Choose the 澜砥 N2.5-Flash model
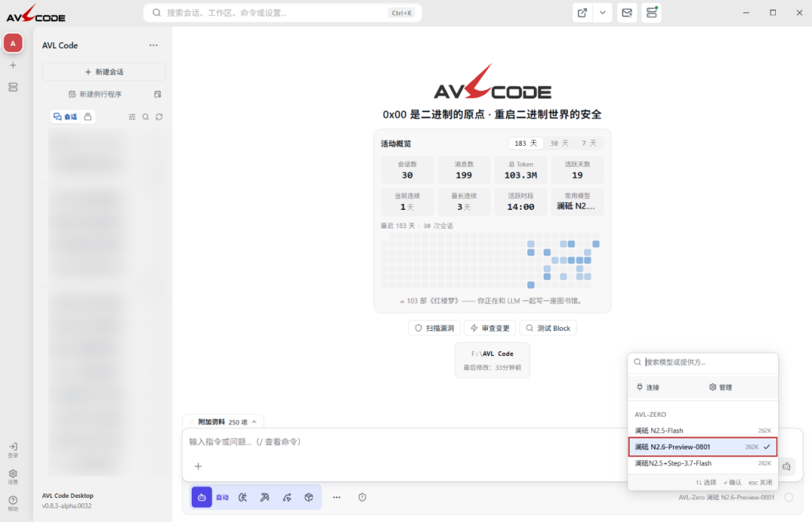 pyautogui.click(x=703, y=431)
